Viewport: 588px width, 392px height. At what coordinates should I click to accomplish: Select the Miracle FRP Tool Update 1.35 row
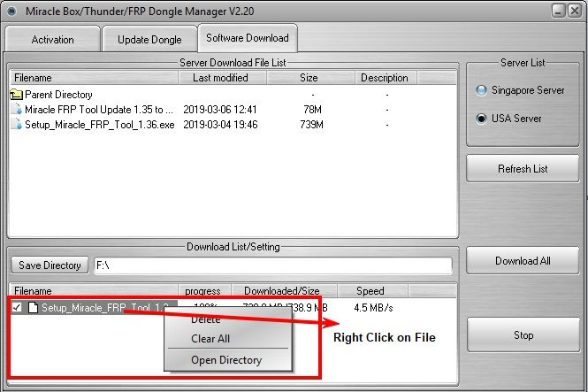233,109
